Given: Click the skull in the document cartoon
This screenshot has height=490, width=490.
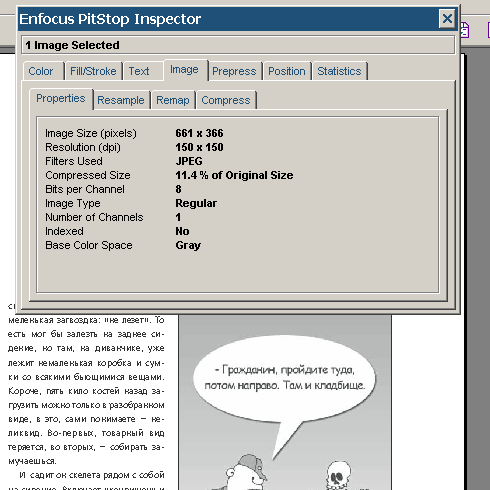Looking at the screenshot, I should pyautogui.click(x=338, y=475).
